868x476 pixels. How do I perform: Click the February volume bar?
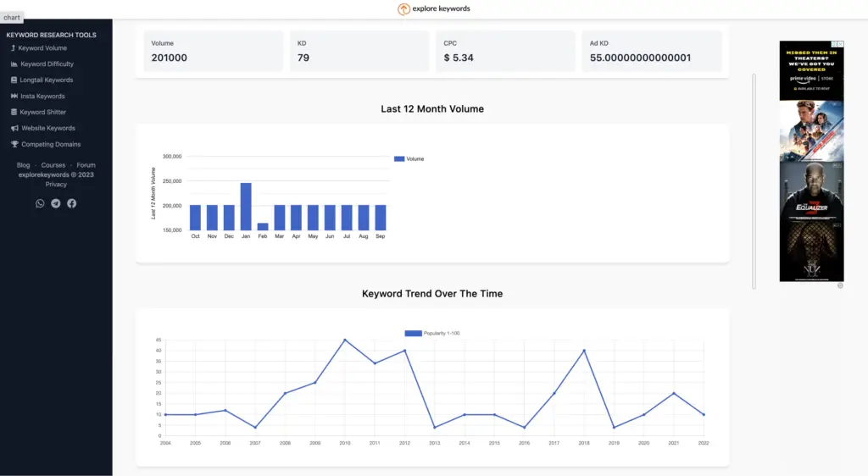pyautogui.click(x=263, y=227)
